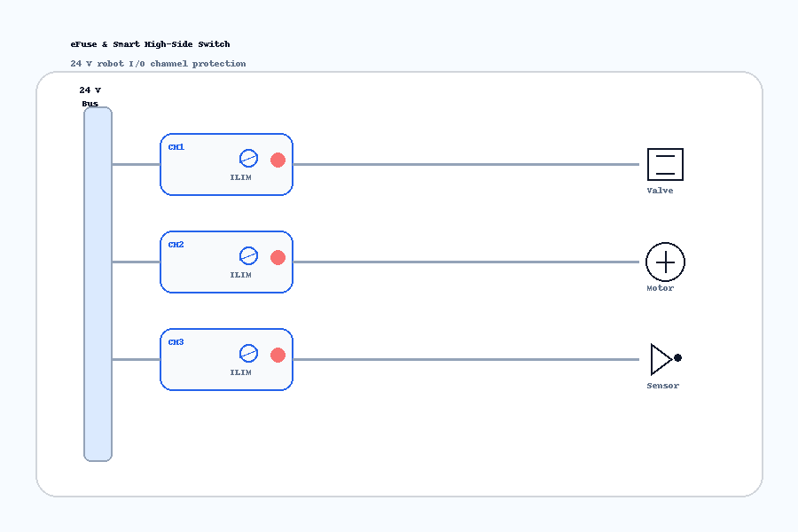The width and height of the screenshot is (798, 532).
Task: Click the wire from CH3 to Sensor
Action: click(x=466, y=359)
